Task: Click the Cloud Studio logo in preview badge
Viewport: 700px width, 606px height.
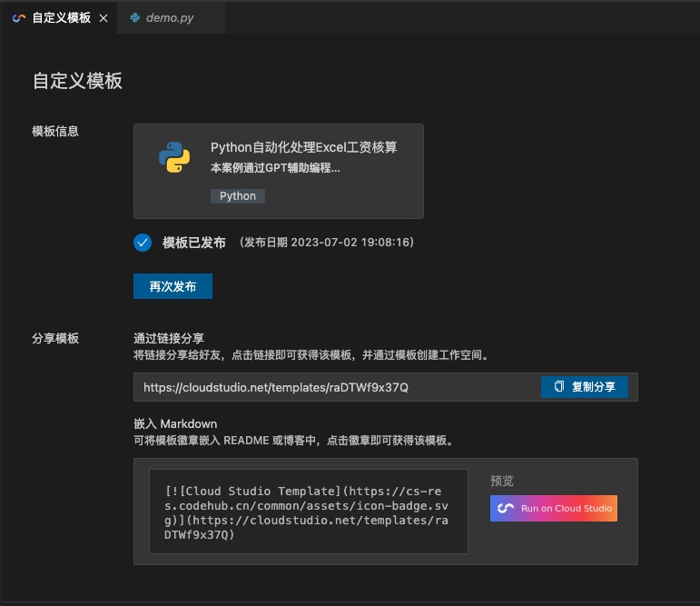Action: pos(506,508)
